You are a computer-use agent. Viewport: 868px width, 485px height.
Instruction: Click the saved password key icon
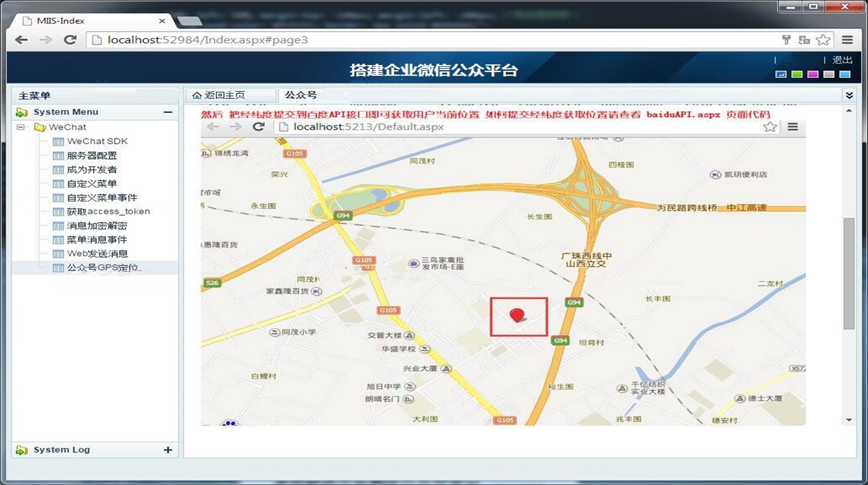[786, 40]
